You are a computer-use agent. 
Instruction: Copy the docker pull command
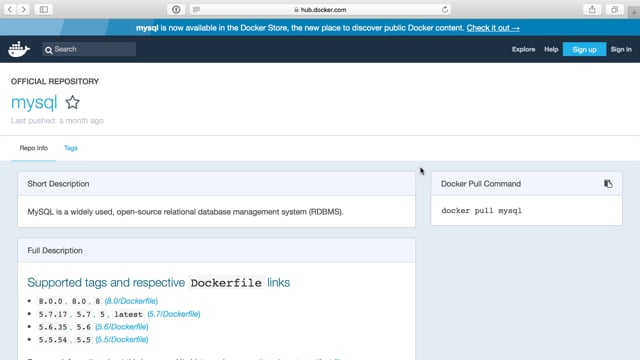[608, 184]
